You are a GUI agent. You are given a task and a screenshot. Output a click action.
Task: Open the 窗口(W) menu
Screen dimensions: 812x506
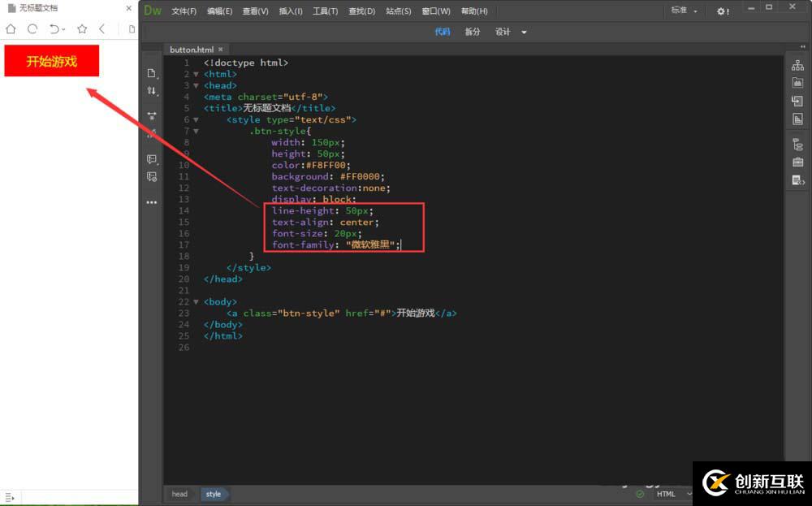point(436,11)
